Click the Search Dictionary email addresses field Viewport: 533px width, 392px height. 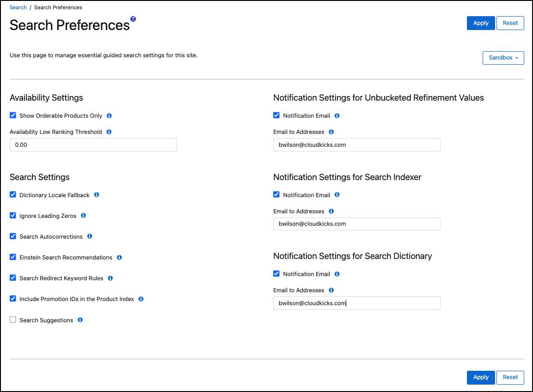point(356,303)
